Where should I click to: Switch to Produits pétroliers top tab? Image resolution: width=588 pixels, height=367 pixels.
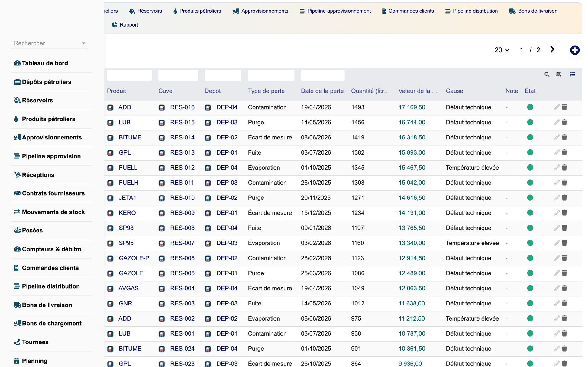pos(197,11)
